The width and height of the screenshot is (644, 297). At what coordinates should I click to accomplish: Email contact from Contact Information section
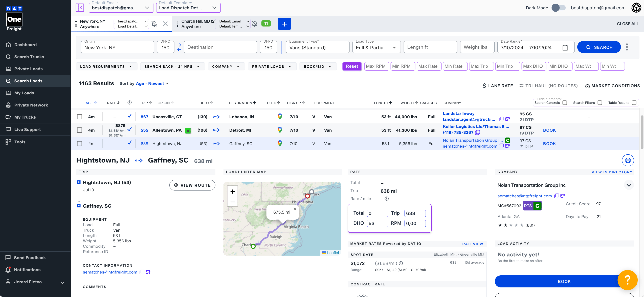(x=148, y=272)
